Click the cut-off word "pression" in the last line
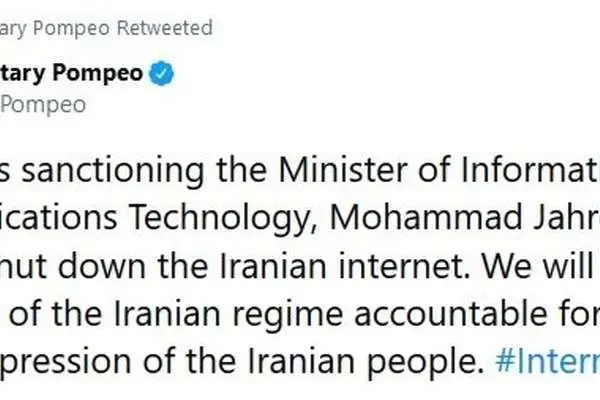 pos(65,363)
